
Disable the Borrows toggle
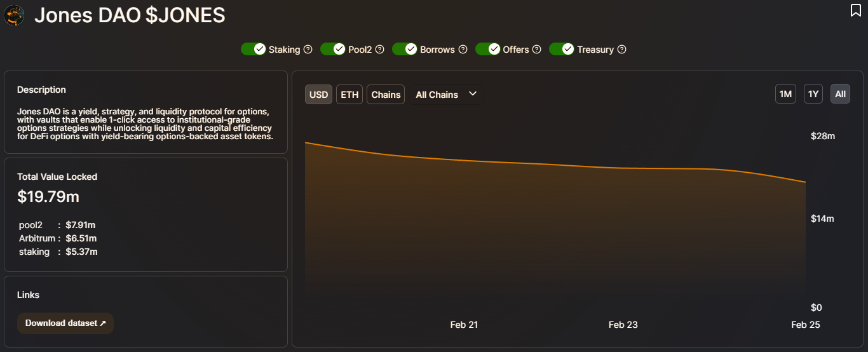pos(404,49)
